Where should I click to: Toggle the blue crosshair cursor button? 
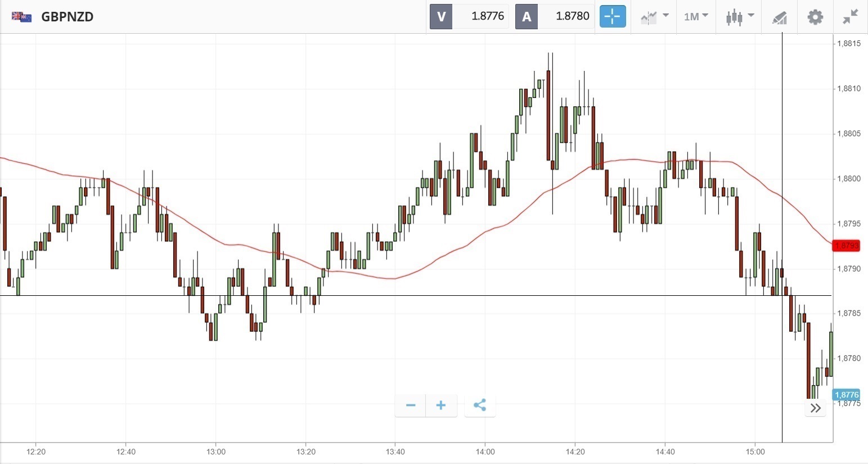click(x=613, y=16)
